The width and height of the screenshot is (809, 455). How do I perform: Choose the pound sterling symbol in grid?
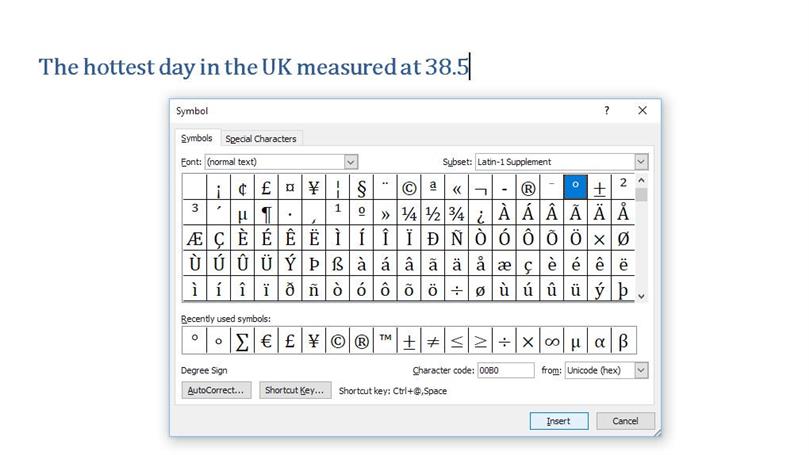266,187
